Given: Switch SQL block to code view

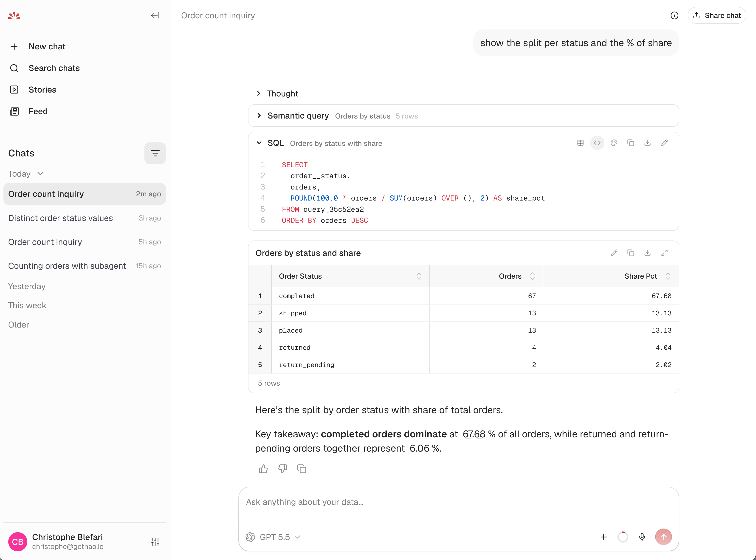Looking at the screenshot, I should pos(597,143).
